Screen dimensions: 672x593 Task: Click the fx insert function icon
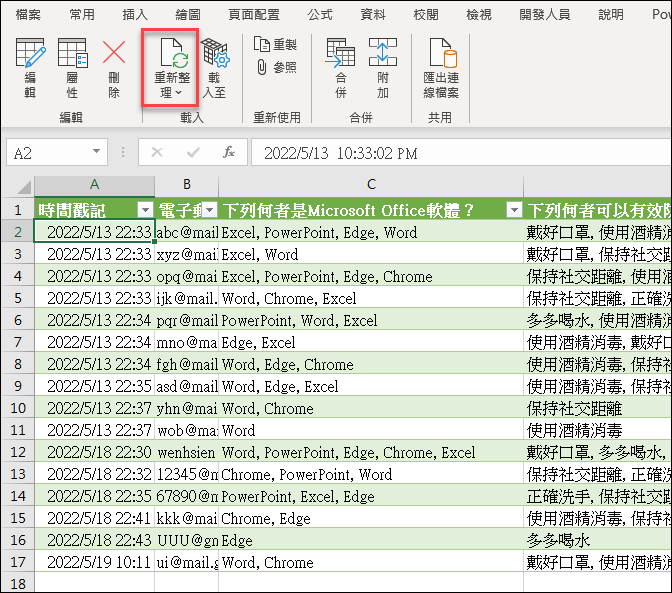pos(229,152)
